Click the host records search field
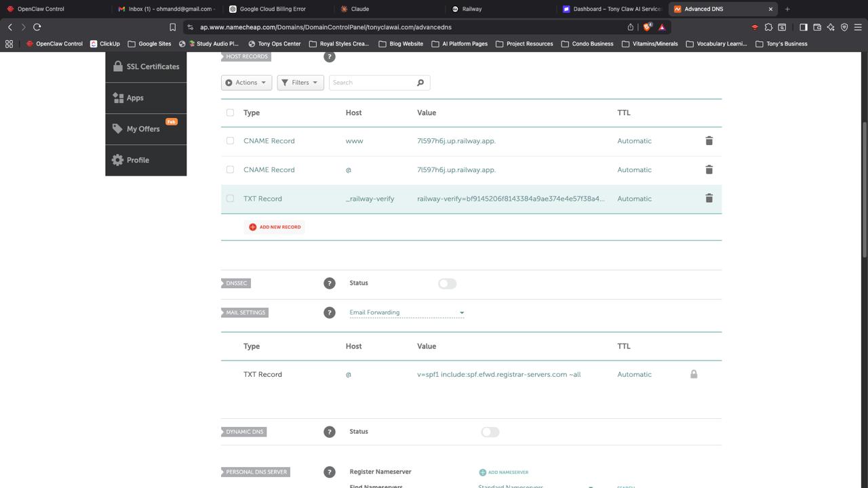 coord(372,83)
